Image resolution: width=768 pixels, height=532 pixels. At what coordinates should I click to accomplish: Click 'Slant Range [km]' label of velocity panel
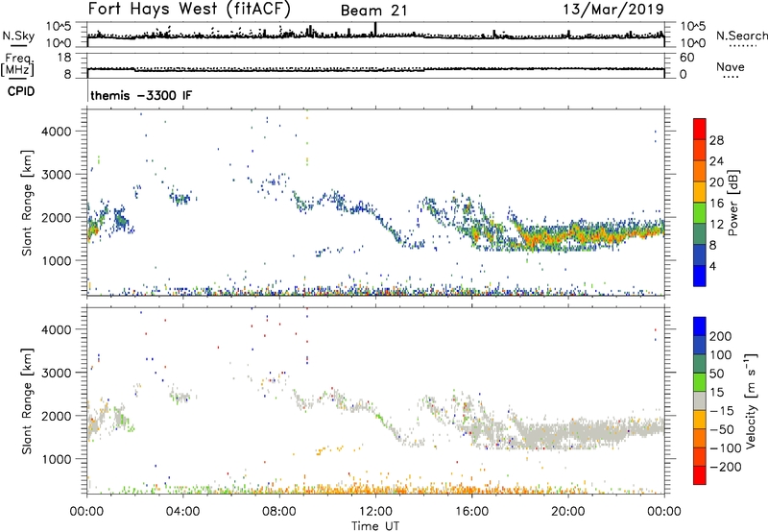coord(27,401)
